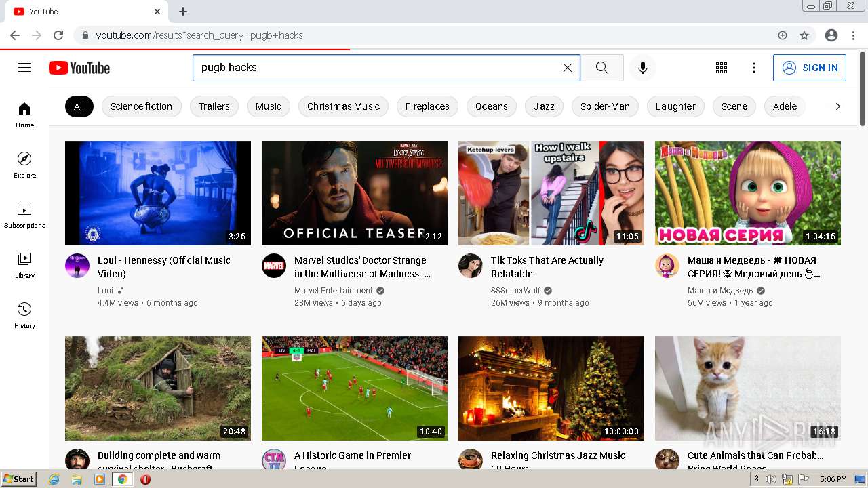
Task: Select the Oceans filter chip
Action: (492, 106)
